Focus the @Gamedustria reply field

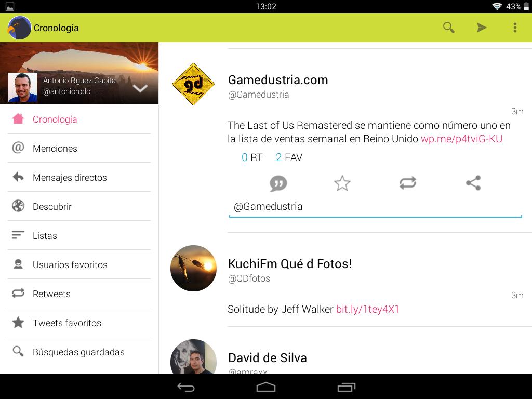(375, 207)
